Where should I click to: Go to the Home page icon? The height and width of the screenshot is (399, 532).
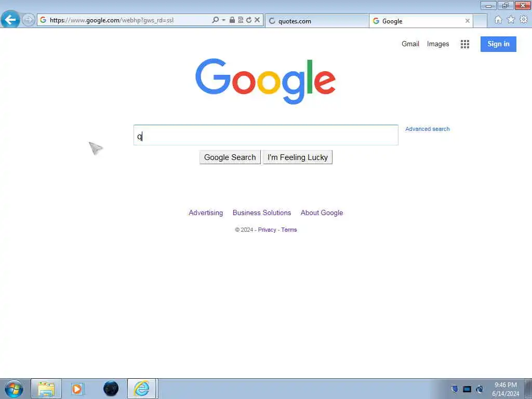pos(498,20)
